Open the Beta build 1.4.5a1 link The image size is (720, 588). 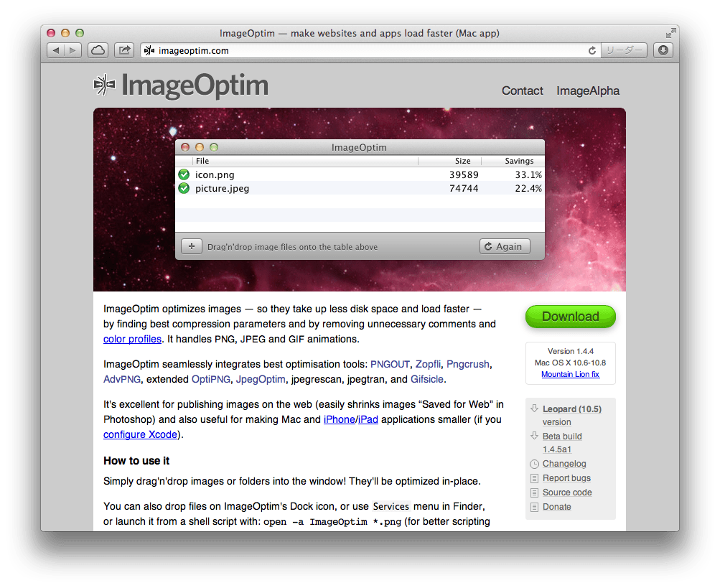562,443
